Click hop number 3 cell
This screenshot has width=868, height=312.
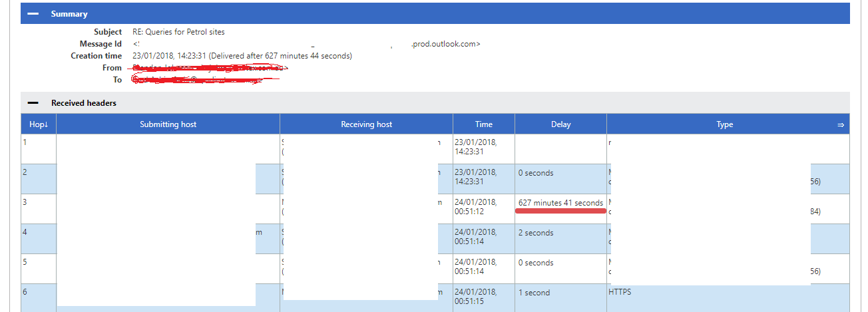(39, 209)
